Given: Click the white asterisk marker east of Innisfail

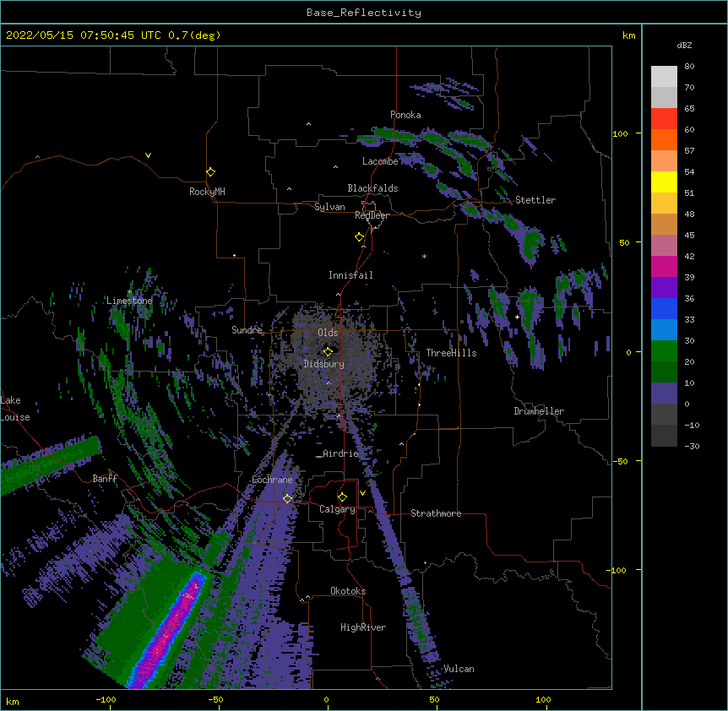Looking at the screenshot, I should [x=424, y=256].
